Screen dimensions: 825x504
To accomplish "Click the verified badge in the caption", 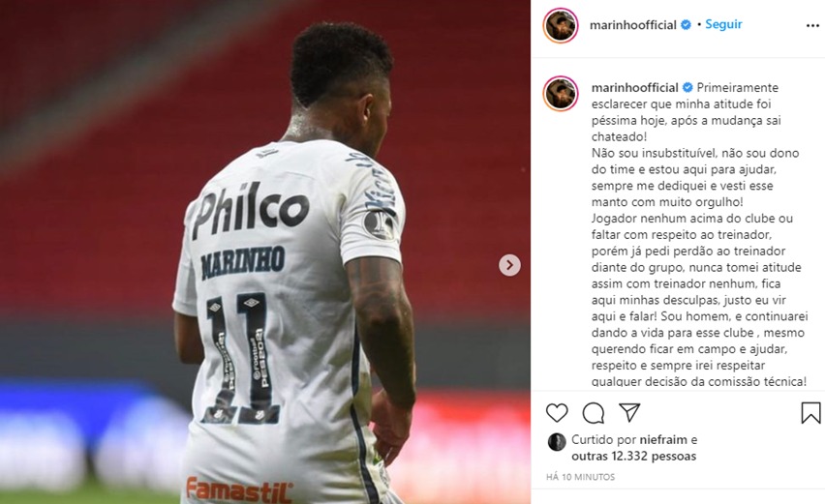I will tap(687, 87).
